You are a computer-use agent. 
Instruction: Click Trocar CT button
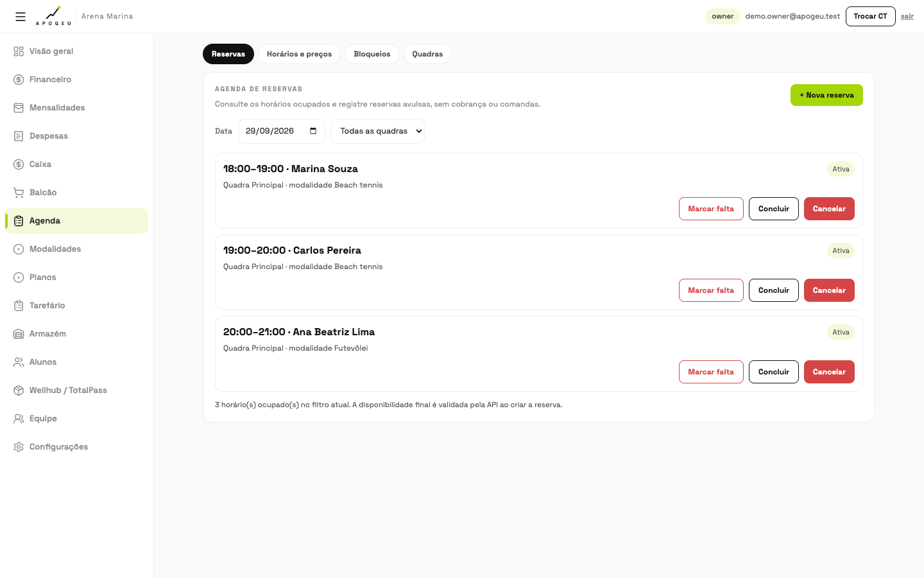(x=870, y=16)
